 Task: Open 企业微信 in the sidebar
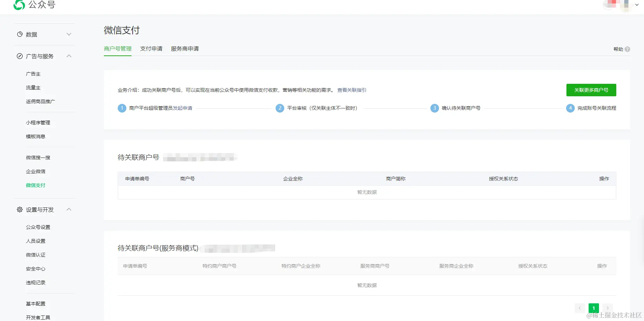tap(36, 171)
